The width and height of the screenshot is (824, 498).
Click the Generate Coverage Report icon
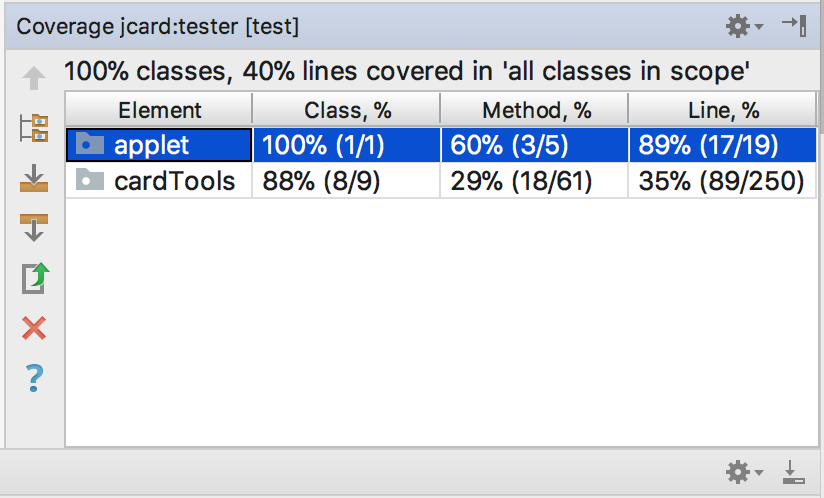point(34,277)
